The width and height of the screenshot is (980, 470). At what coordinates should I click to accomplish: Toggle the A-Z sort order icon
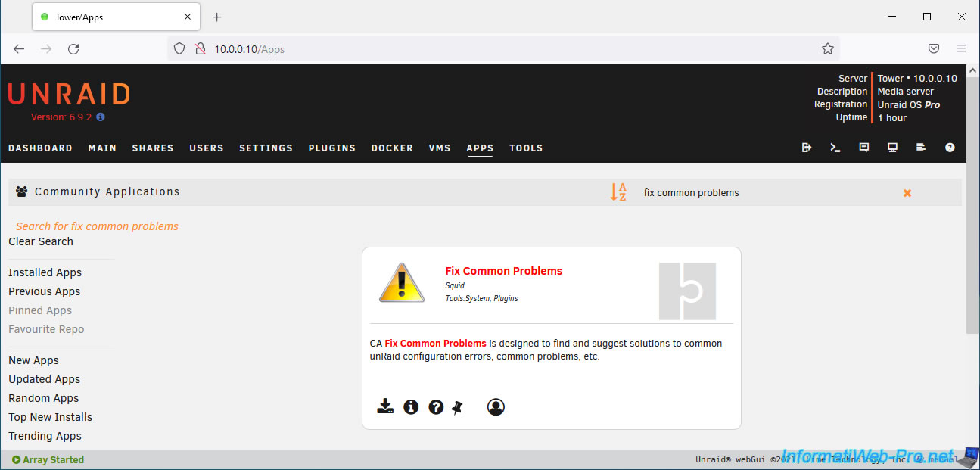coord(618,192)
